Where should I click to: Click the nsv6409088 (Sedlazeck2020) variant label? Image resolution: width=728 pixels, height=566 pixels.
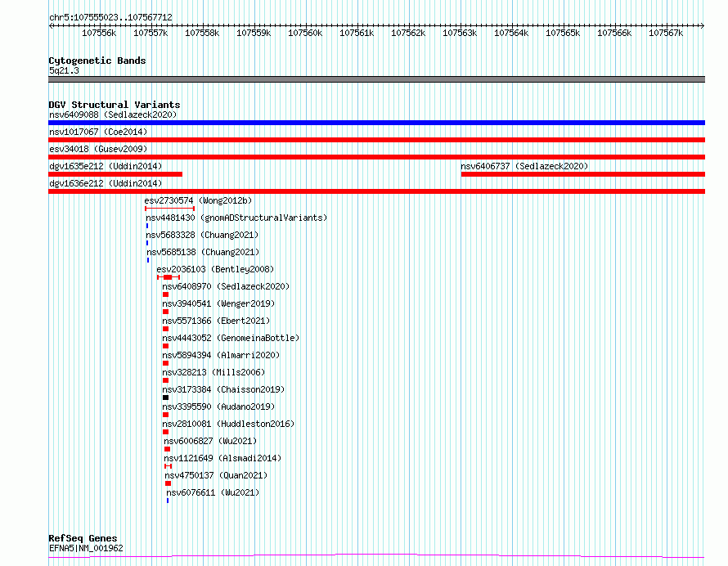click(113, 115)
